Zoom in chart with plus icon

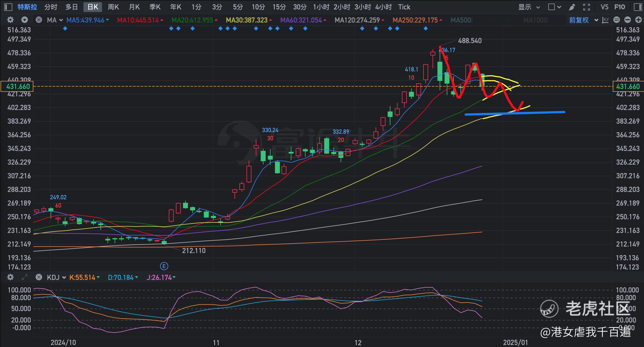tap(638, 20)
